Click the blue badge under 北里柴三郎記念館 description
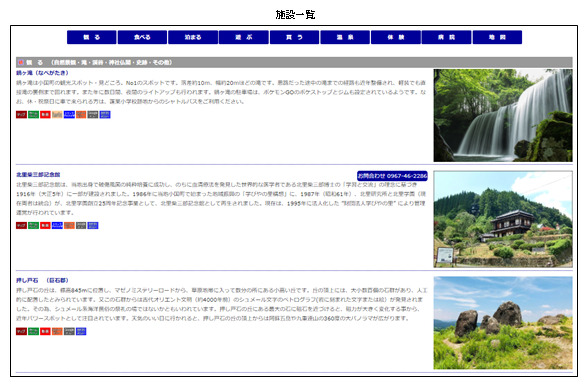This screenshot has height=388, width=588. click(x=57, y=226)
